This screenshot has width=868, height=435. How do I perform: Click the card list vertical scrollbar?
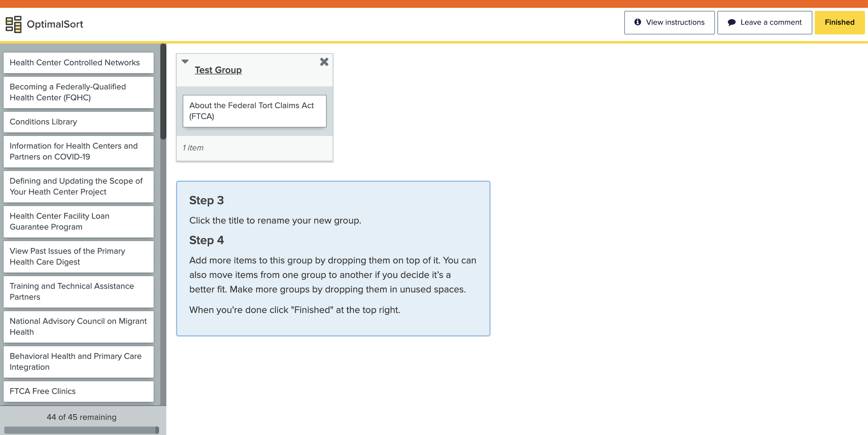pyautogui.click(x=163, y=92)
